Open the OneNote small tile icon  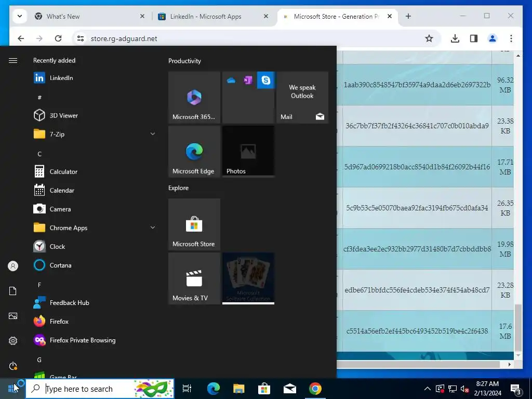coord(248,80)
